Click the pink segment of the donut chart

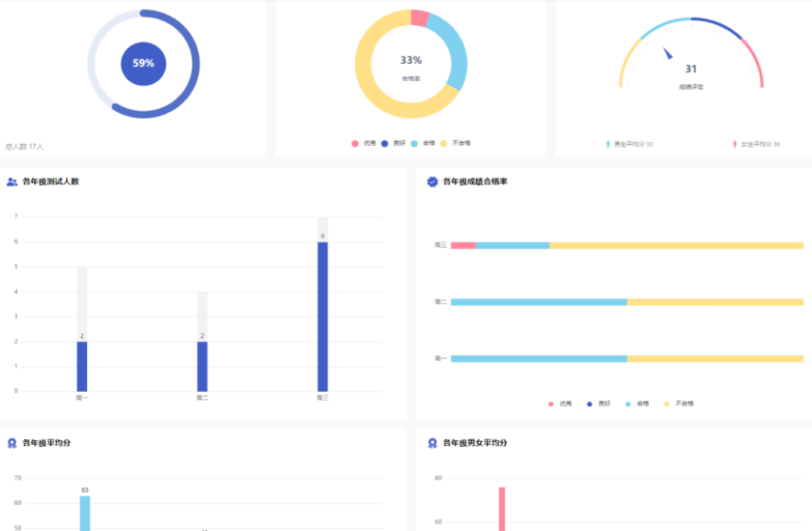click(x=420, y=17)
